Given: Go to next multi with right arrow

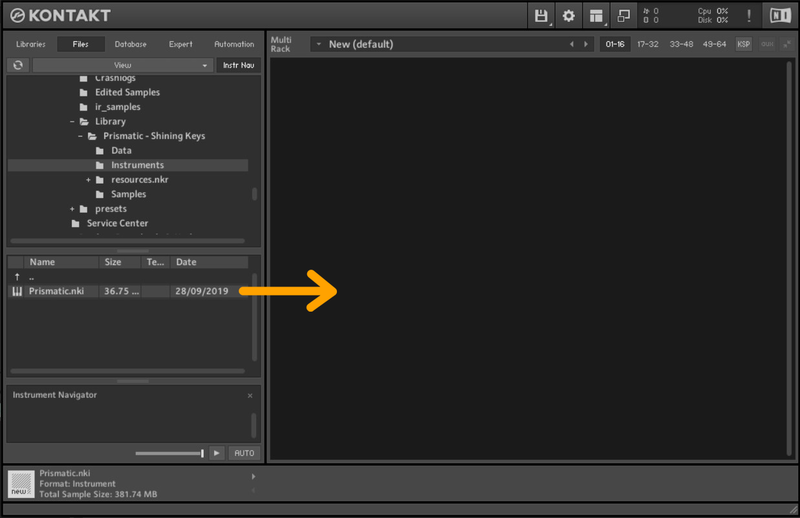Looking at the screenshot, I should (x=586, y=44).
